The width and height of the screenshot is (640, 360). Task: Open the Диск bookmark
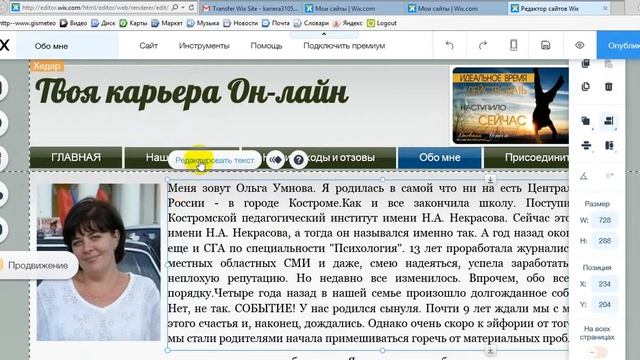tap(103, 23)
